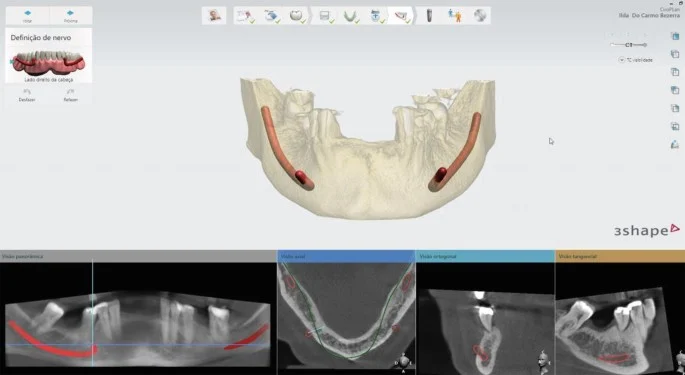Open the order form step icon

point(245,16)
